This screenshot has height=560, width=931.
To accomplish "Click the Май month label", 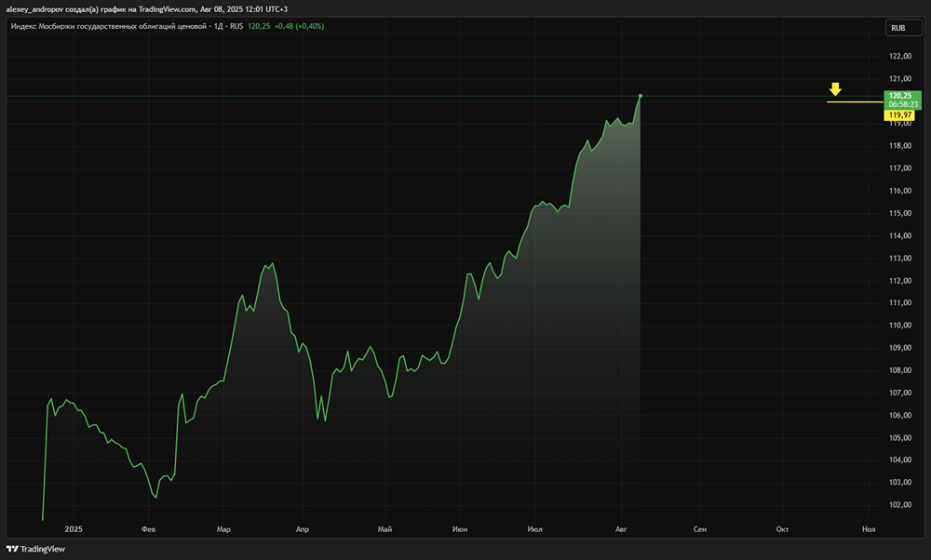I will 385,529.
